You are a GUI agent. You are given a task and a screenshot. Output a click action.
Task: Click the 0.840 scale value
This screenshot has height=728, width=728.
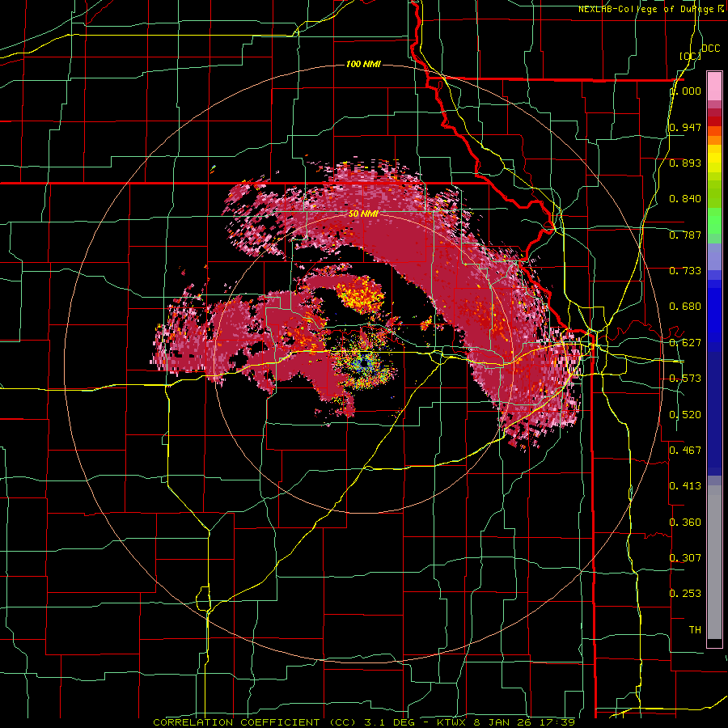point(685,199)
